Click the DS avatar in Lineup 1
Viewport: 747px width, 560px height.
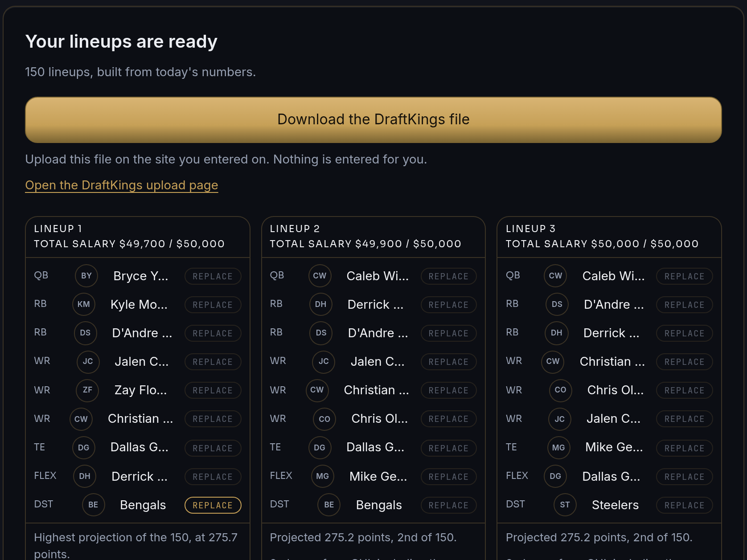(86, 333)
